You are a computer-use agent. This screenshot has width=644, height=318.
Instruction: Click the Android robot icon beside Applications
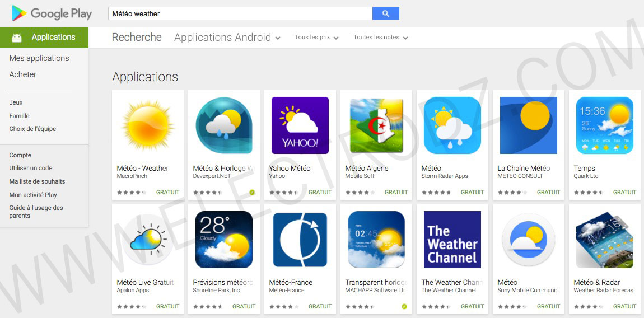tap(17, 38)
